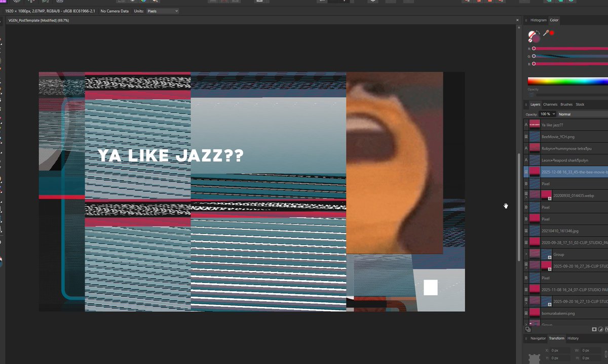The height and width of the screenshot is (364, 608).
Task: Click the text layer icon beside Ya like jazz??
Action: (x=526, y=125)
